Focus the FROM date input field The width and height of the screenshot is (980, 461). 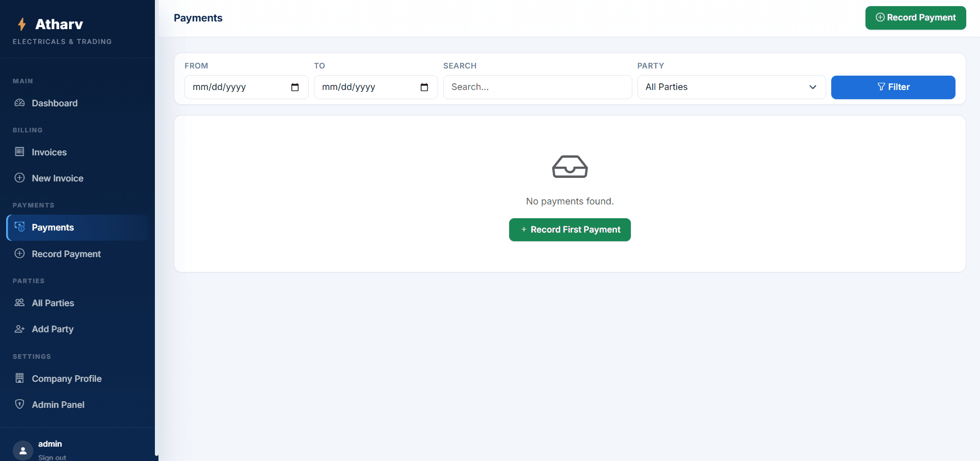pyautogui.click(x=246, y=87)
